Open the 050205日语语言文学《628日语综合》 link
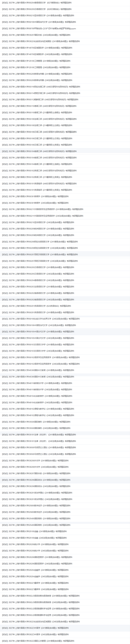This screenshot has width=130, height=644. (x=37, y=9)
